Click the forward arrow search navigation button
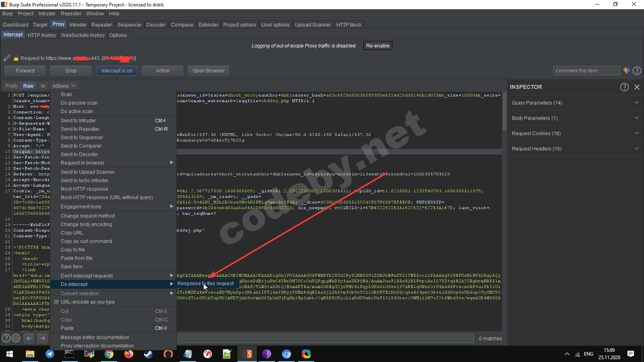The image size is (644, 362). 43,338
